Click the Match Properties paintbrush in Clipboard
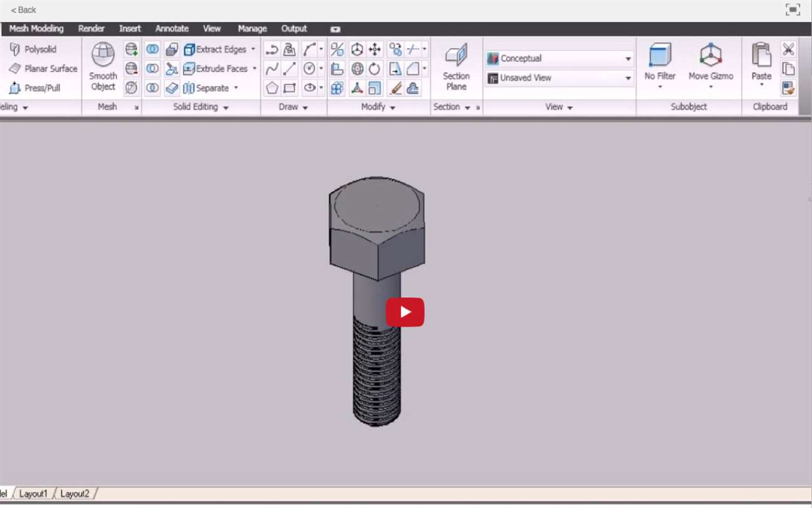 pos(788,88)
